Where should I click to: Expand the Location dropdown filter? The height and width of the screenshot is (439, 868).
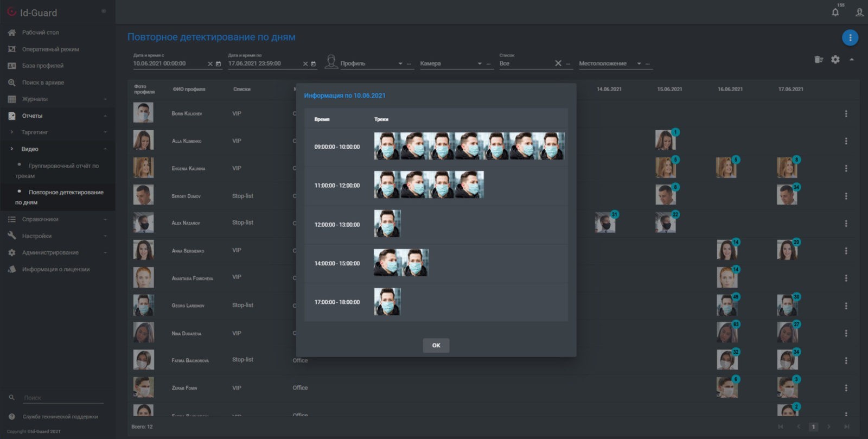(x=639, y=64)
